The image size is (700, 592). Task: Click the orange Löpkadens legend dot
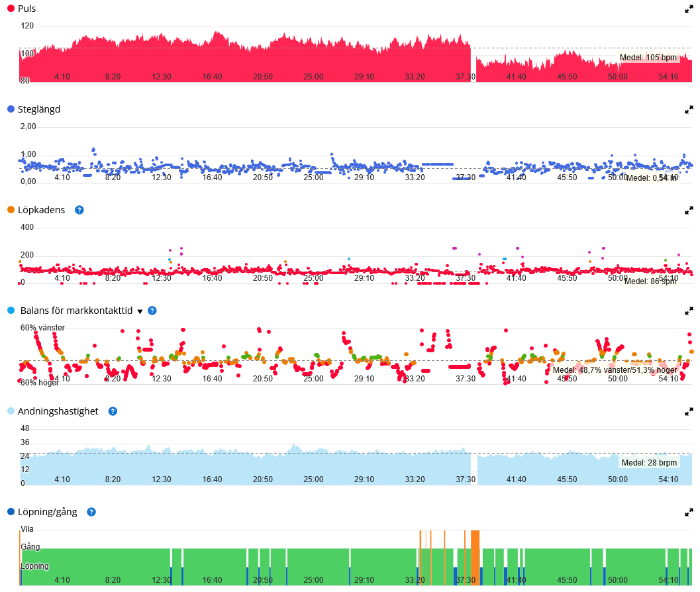(11, 210)
